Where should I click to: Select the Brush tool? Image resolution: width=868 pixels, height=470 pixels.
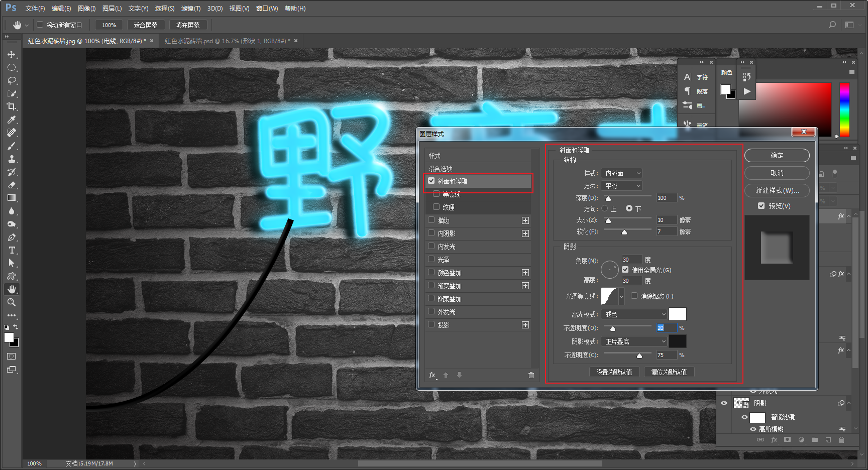[12, 146]
